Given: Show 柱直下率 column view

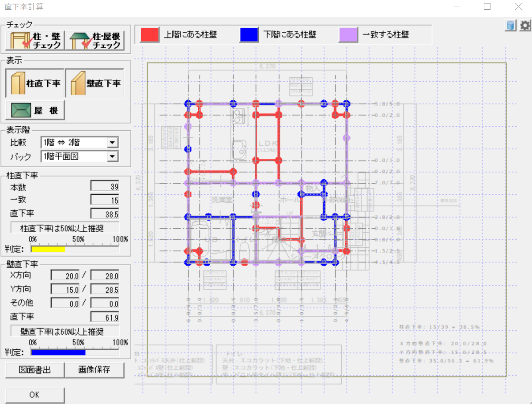Looking at the screenshot, I should (x=35, y=83).
